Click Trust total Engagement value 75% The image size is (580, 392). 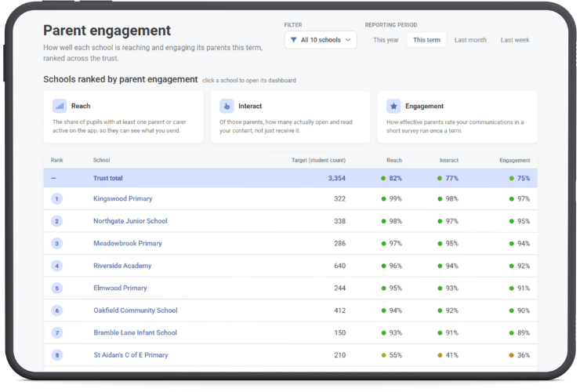tap(523, 178)
